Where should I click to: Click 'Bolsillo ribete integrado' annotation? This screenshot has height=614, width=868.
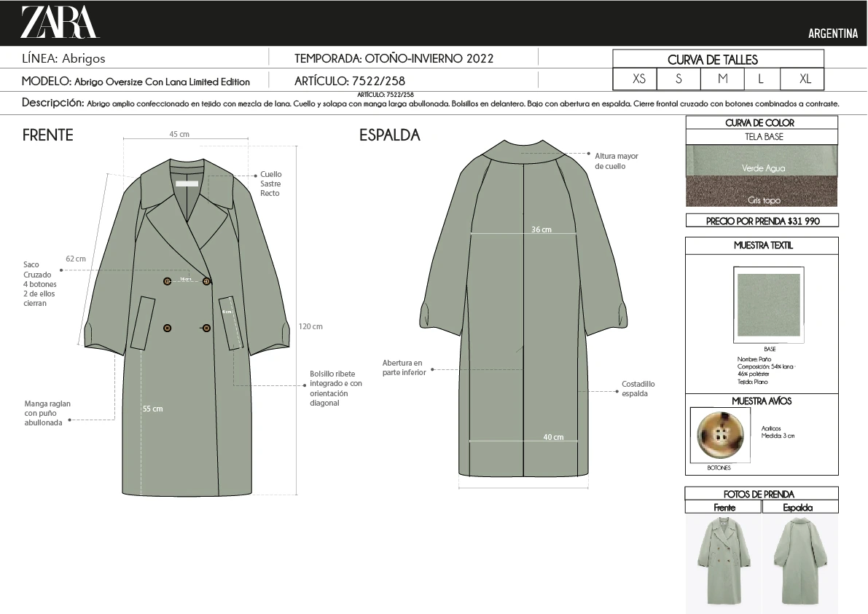(336, 388)
